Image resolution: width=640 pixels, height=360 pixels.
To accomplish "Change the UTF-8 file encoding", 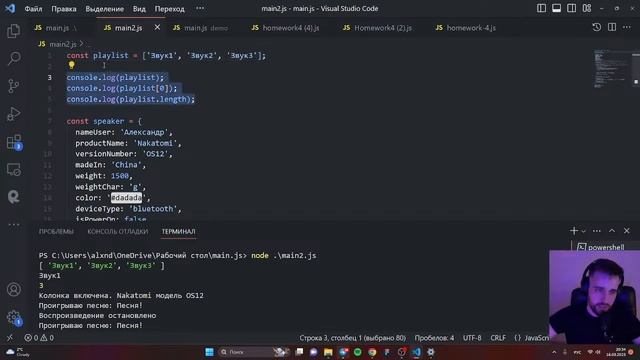I will pyautogui.click(x=472, y=338).
